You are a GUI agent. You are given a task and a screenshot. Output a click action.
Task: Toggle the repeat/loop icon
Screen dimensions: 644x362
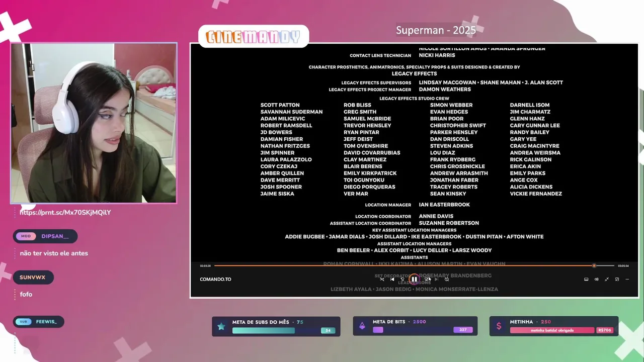[447, 280]
